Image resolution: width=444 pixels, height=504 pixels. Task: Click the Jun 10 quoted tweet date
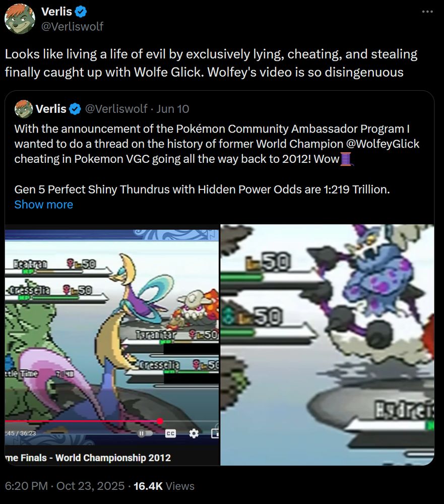[173, 109]
